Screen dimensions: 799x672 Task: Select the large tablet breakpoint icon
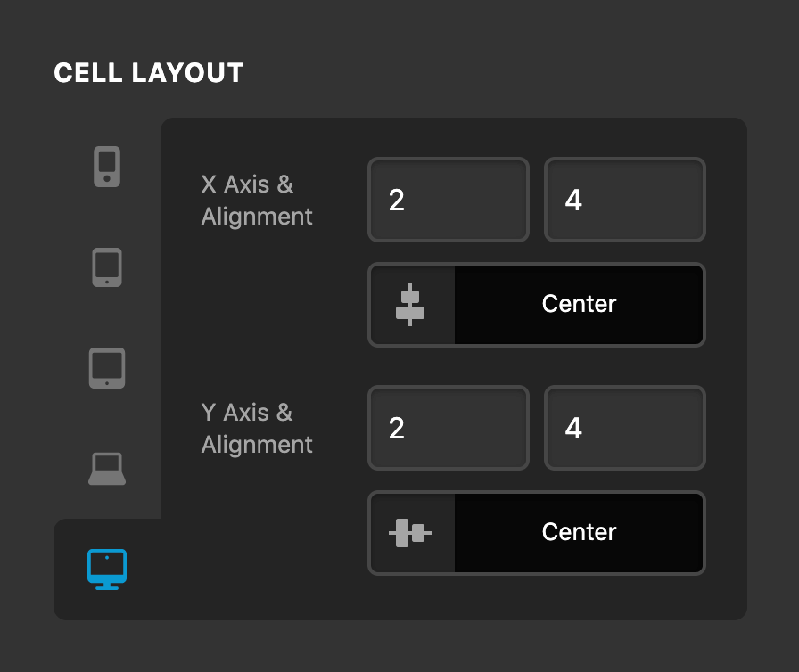point(107,368)
